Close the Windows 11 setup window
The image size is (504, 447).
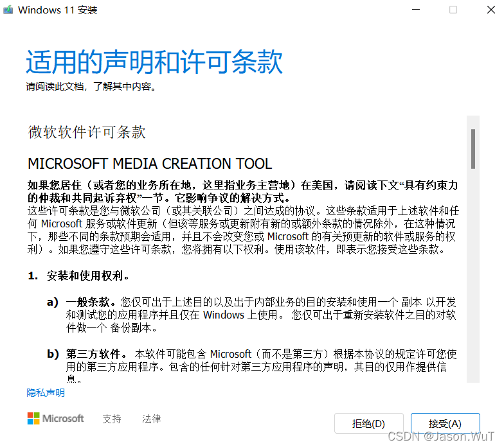click(x=491, y=10)
